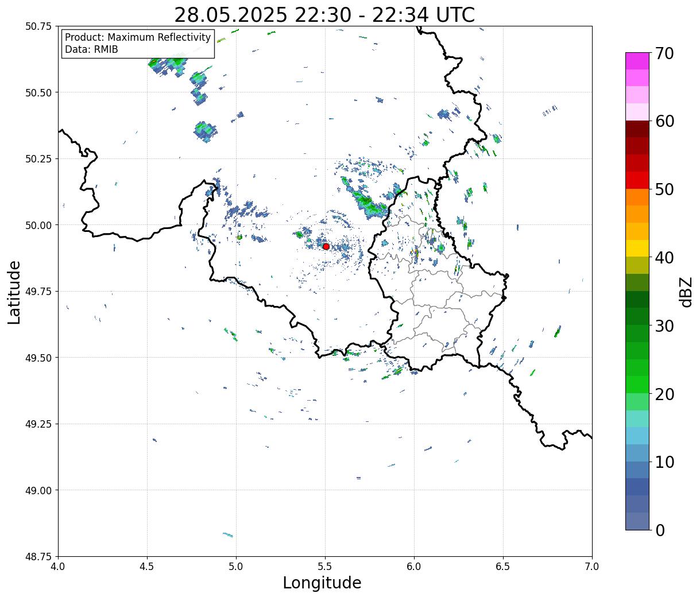Click the latitude tick label 49.75
This screenshot has height=597, width=700.
coord(38,292)
